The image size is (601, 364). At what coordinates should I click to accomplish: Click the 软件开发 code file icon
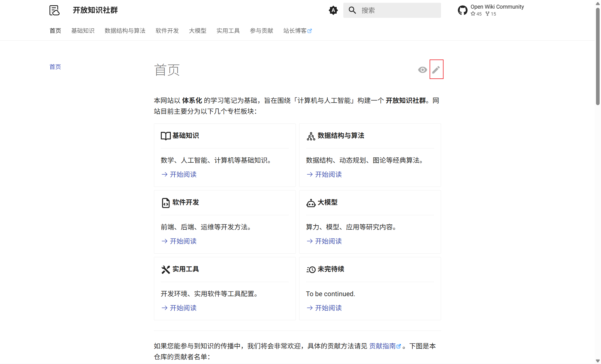[166, 203]
